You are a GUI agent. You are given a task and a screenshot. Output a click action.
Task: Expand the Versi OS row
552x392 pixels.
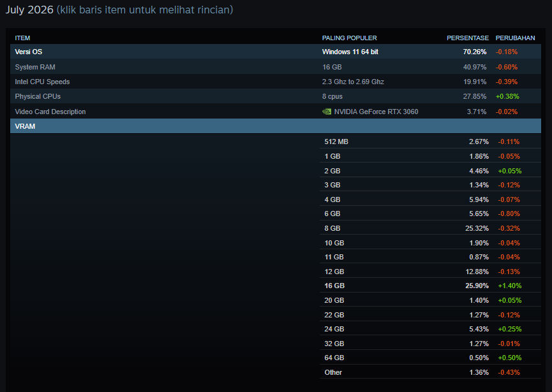point(276,52)
